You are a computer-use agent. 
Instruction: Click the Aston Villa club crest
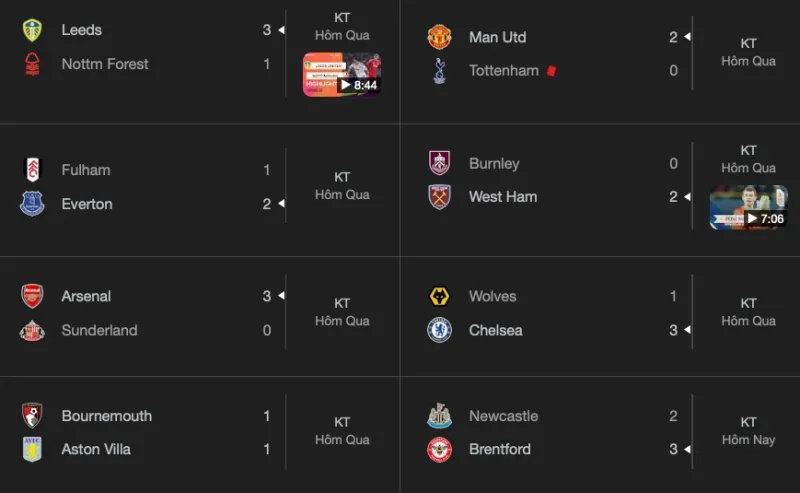click(x=32, y=449)
